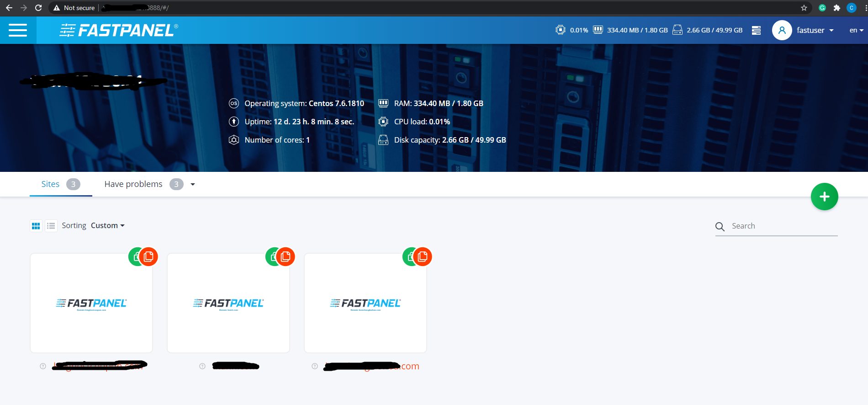Click the help icon under third site card
Screen dimensions: 868x405
(x=315, y=366)
